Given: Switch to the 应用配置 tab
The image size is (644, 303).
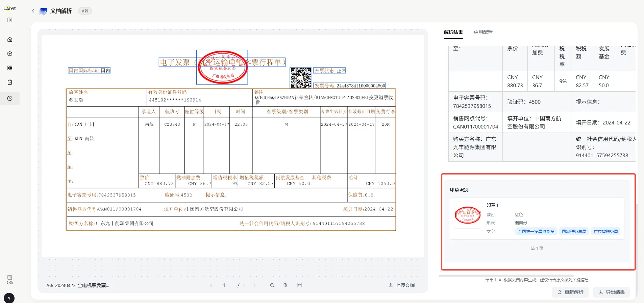Looking at the screenshot, I should coord(483,32).
